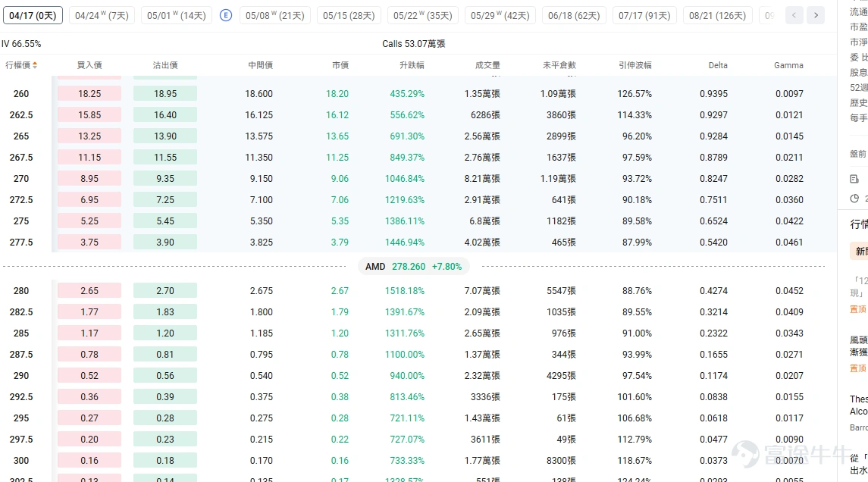The image size is (868, 482).
Task: Click the Delta column header
Action: click(718, 65)
